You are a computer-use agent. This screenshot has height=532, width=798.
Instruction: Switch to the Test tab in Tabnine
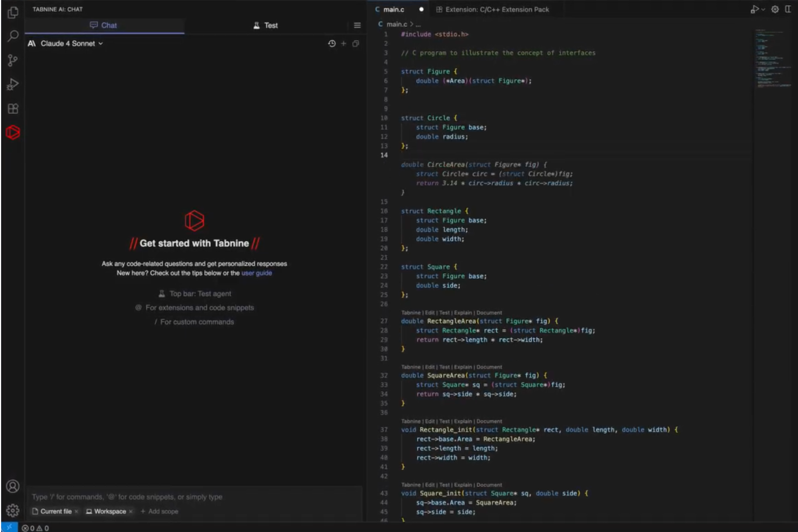[265, 25]
